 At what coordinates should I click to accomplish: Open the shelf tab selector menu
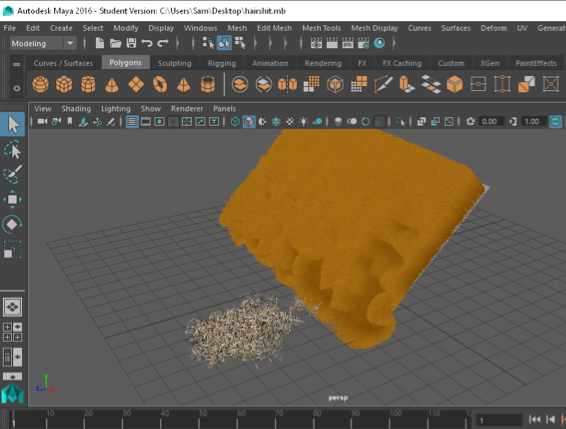point(17,64)
